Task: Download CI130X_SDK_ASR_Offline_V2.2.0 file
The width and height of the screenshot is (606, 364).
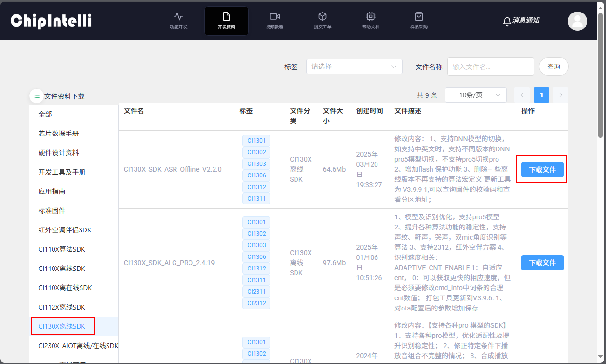Action: (542, 170)
